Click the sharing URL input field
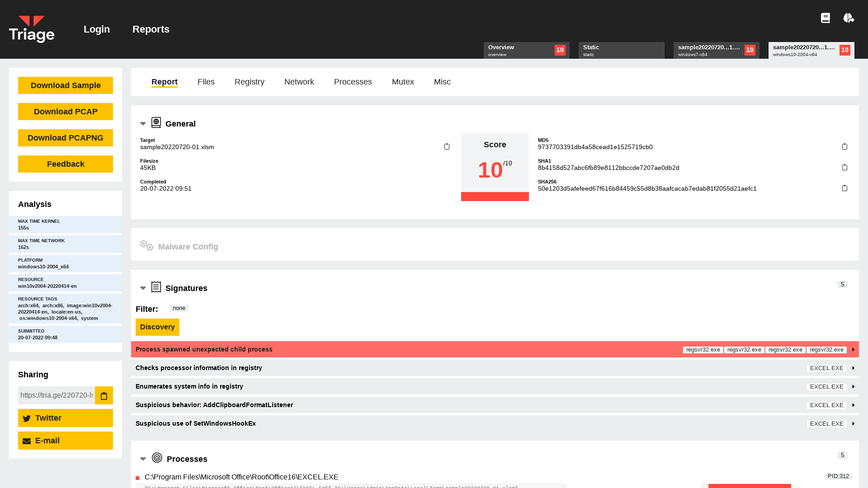The image size is (868, 488). point(56,395)
